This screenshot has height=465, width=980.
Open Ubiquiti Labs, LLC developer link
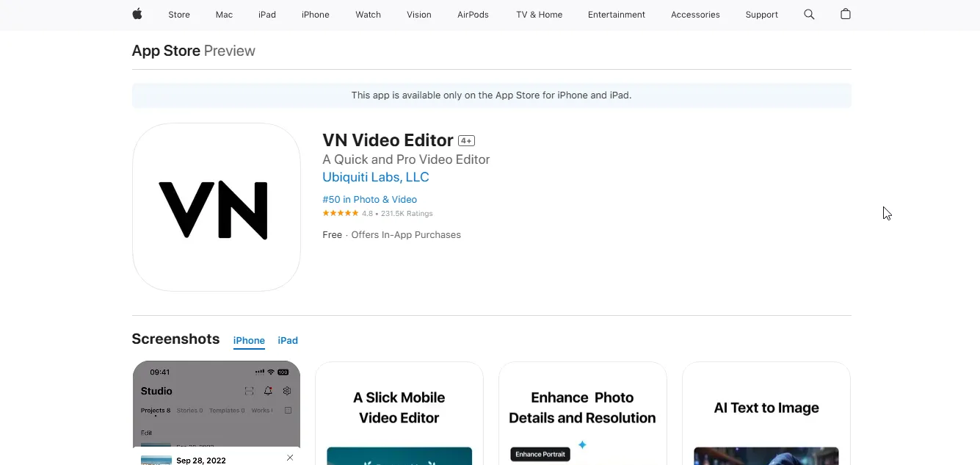pos(376,177)
